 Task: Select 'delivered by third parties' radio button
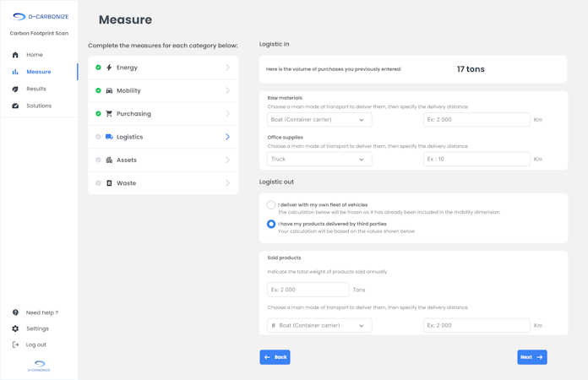click(x=271, y=225)
